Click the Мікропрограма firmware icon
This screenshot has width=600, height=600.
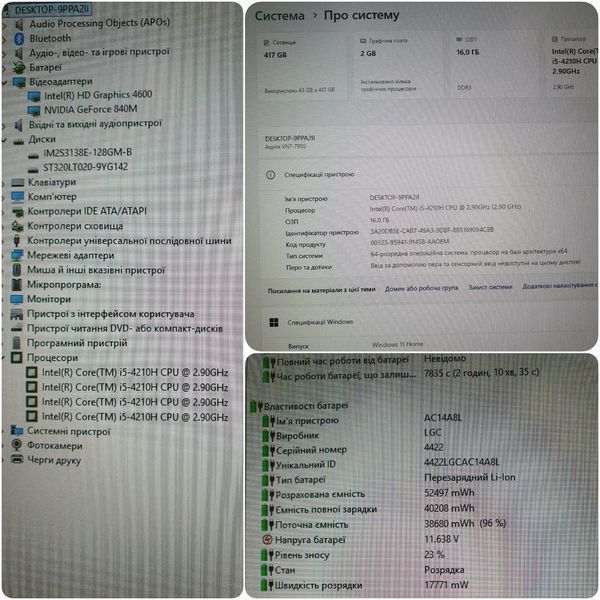coord(17,284)
